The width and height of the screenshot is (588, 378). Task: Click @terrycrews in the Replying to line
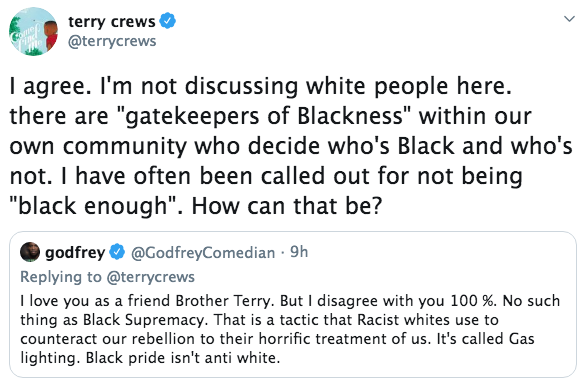point(151,277)
